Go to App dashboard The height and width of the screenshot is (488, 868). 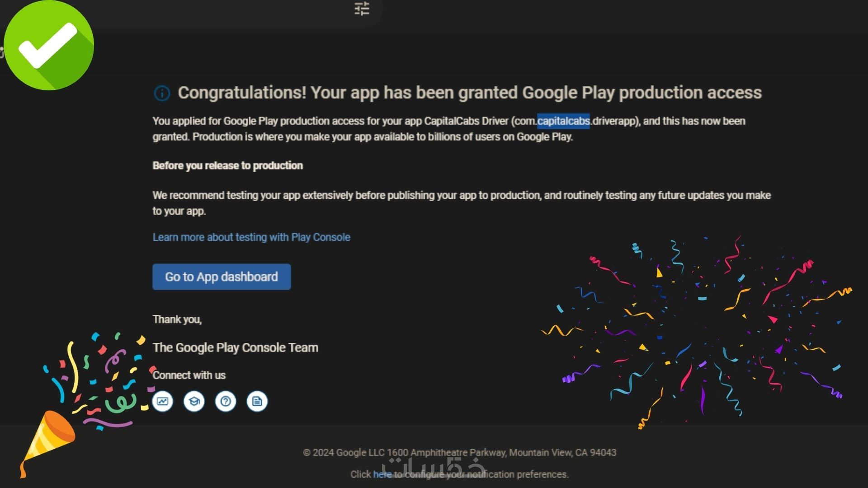coord(222,277)
